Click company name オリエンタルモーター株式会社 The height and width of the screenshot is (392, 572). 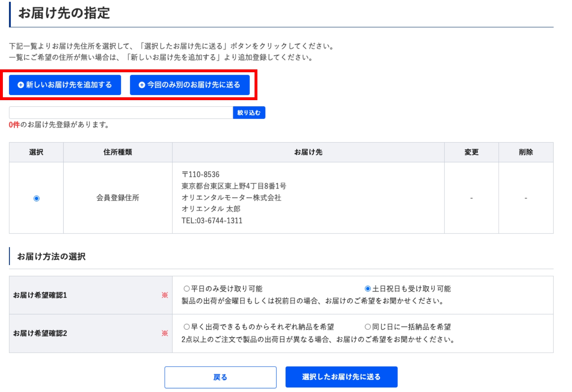point(231,198)
